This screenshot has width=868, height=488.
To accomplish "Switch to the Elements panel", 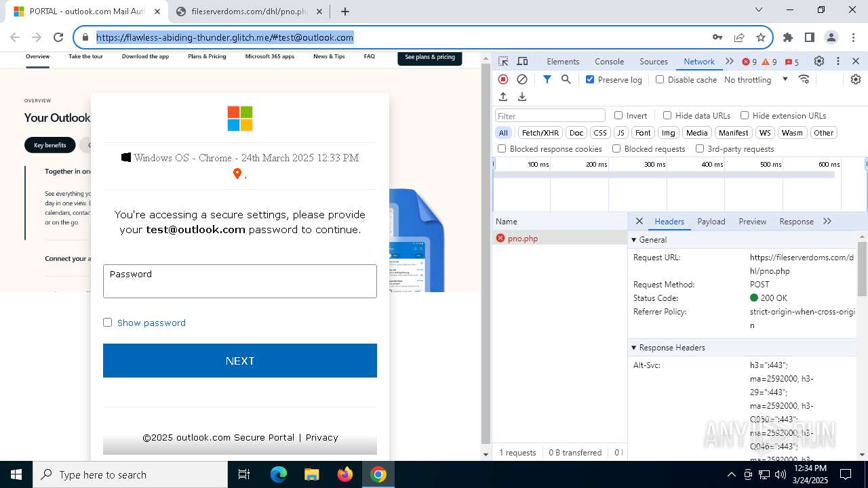I will pos(563,61).
